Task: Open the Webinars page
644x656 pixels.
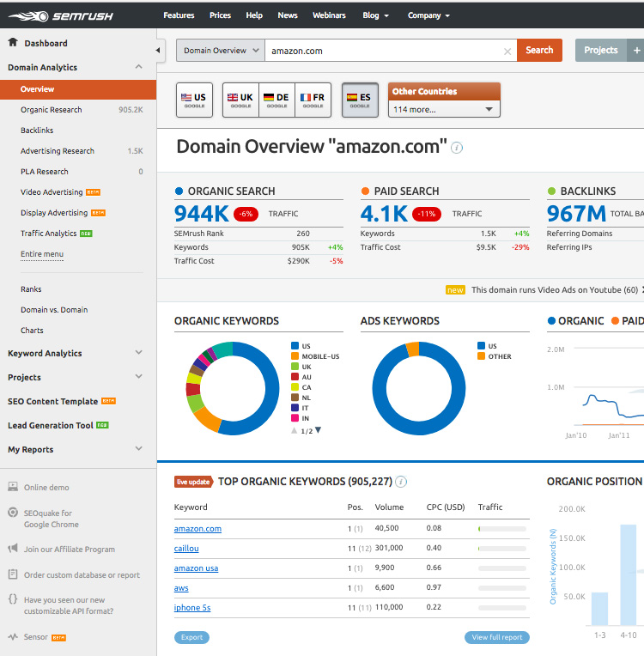Action: [329, 15]
